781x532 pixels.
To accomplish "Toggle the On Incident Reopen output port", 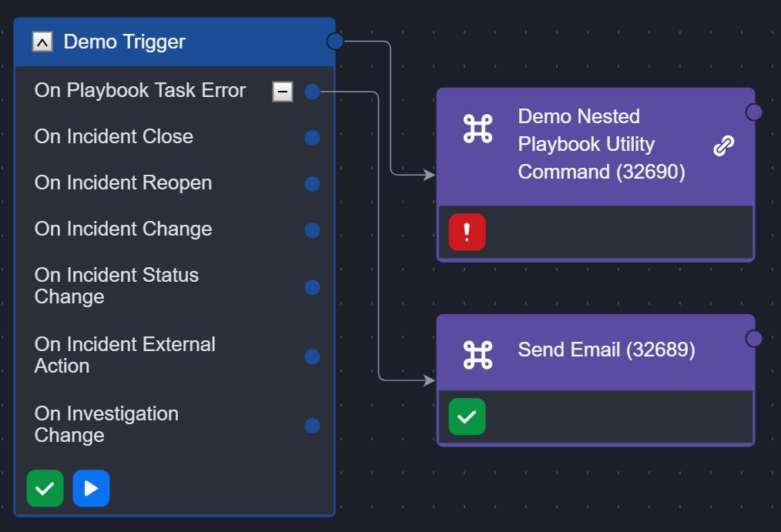I will 312,184.
